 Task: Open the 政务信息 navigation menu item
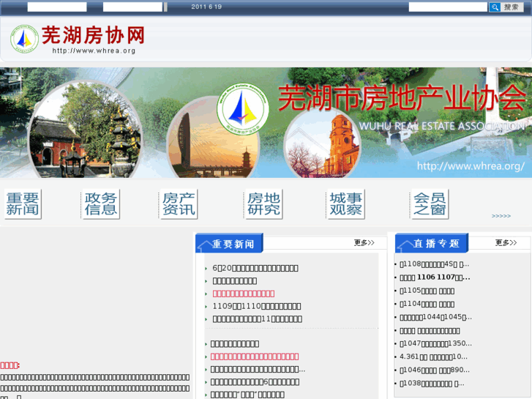101,204
